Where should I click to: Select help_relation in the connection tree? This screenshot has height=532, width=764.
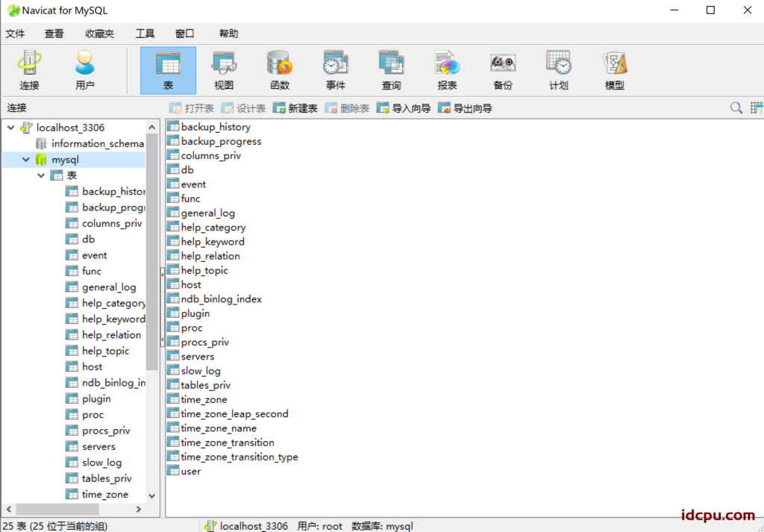(x=112, y=335)
